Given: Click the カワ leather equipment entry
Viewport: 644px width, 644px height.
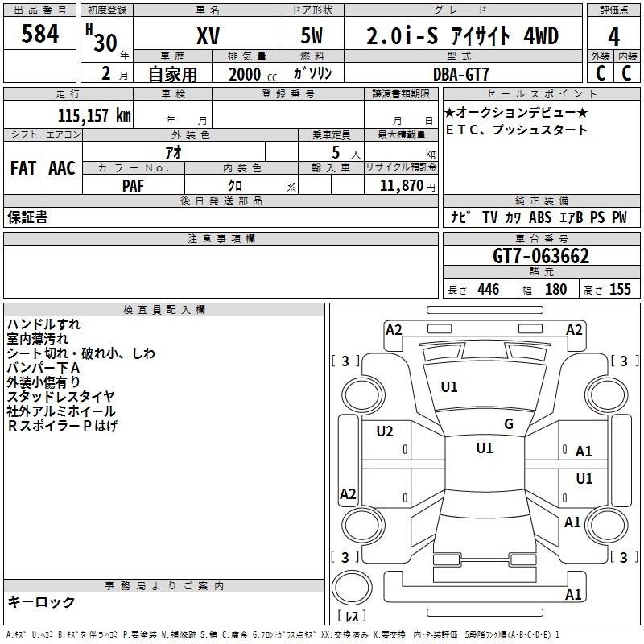Looking at the screenshot, I should (x=513, y=217).
